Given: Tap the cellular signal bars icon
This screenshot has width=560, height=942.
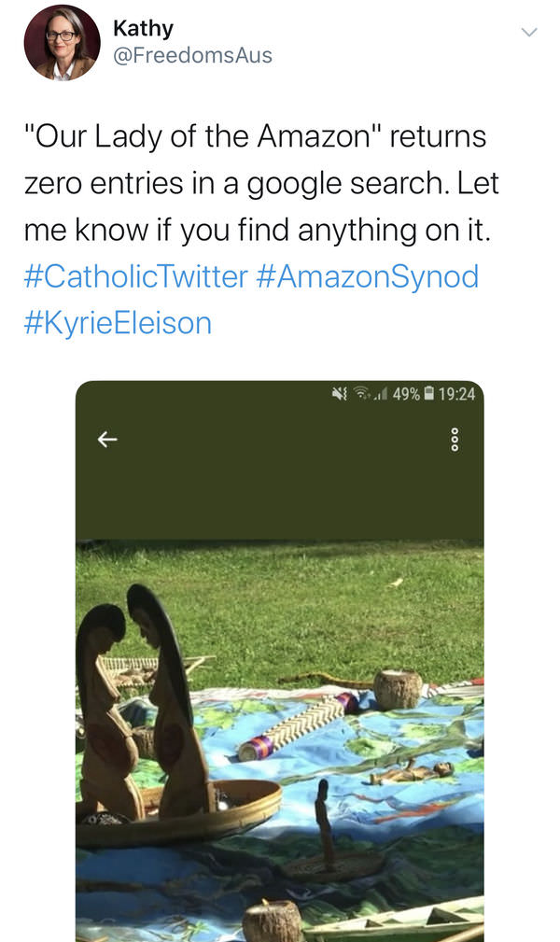Looking at the screenshot, I should (x=381, y=395).
